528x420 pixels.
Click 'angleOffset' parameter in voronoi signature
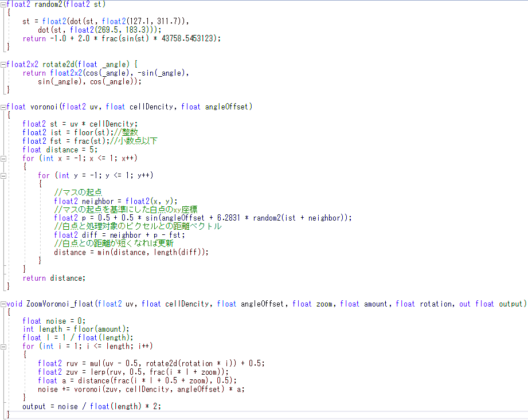(226, 107)
